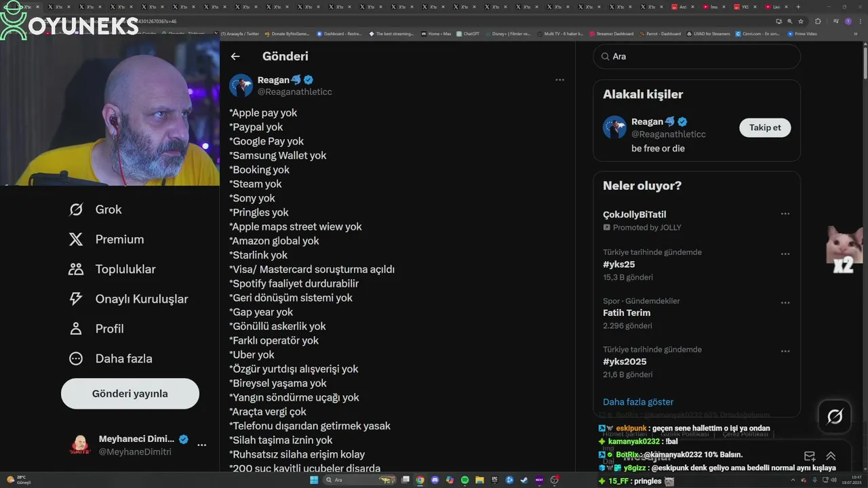Open more options for #yks25 trend
The height and width of the screenshot is (488, 868).
tap(785, 254)
